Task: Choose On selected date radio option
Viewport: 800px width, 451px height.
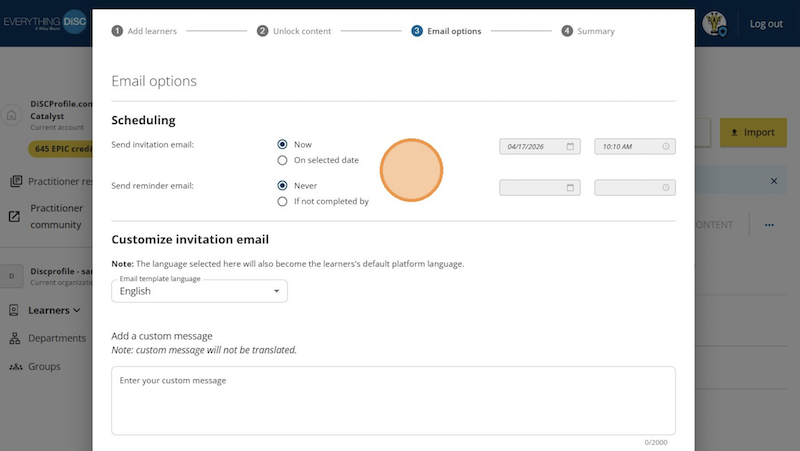Action: coord(282,160)
